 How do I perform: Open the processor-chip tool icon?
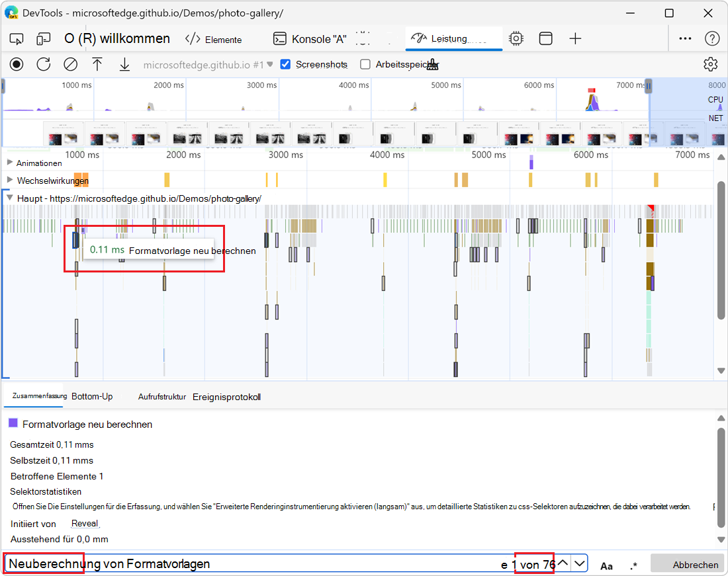(516, 38)
